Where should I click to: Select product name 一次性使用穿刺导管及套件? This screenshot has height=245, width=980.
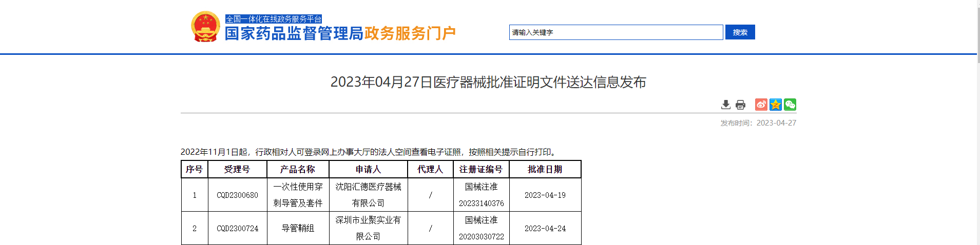point(298,195)
